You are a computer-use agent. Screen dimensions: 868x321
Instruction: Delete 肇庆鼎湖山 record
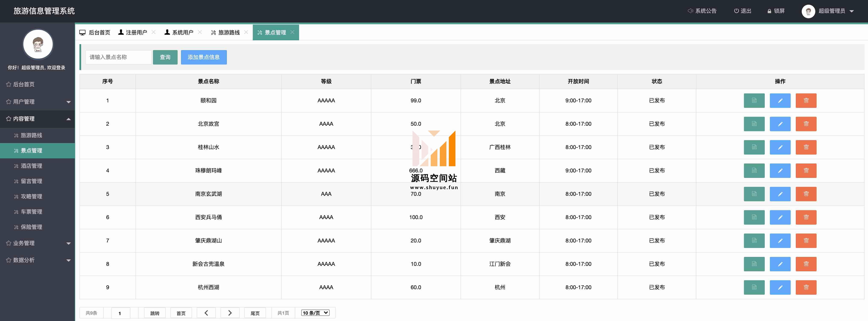(806, 241)
